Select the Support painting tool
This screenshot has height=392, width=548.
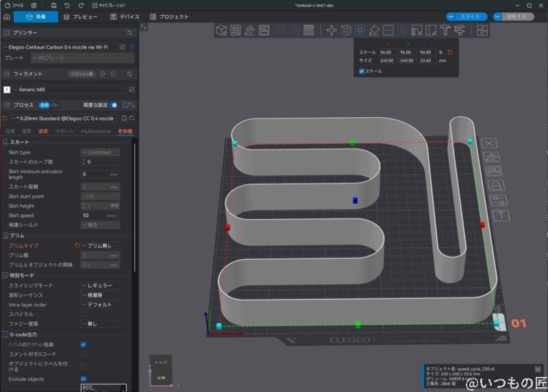(x=416, y=30)
